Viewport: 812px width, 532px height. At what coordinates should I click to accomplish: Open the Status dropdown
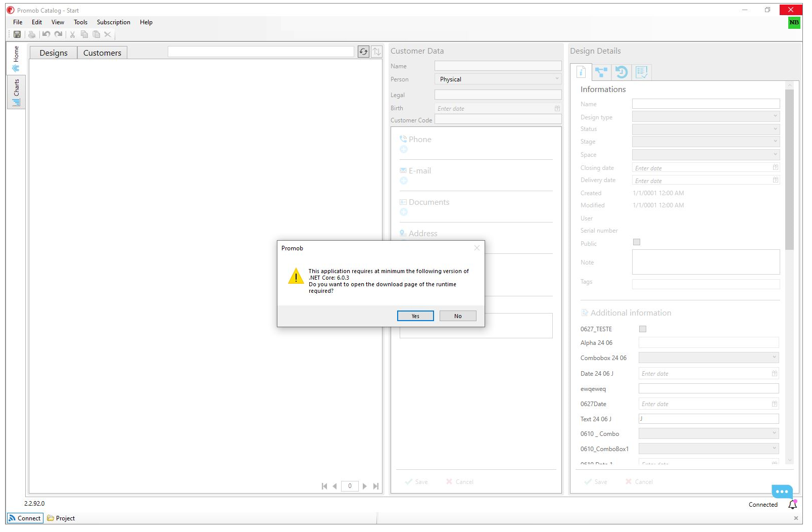[706, 129]
